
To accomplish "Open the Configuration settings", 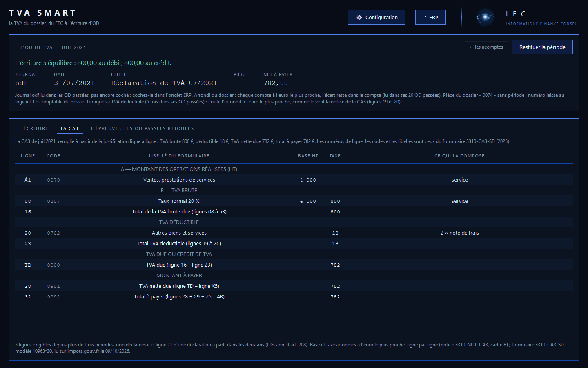I will 376,17.
